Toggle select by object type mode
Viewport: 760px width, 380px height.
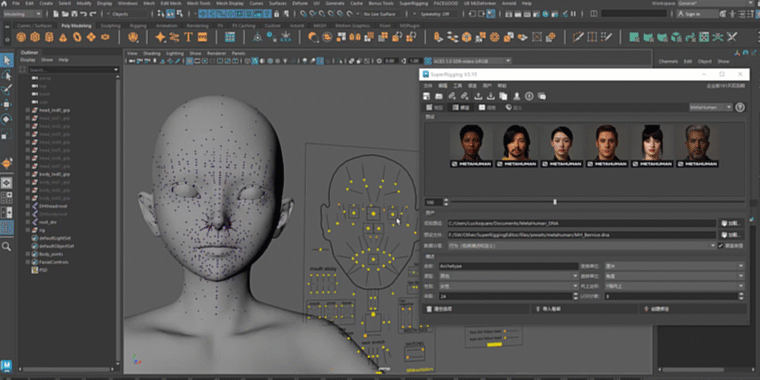pyautogui.click(x=171, y=14)
